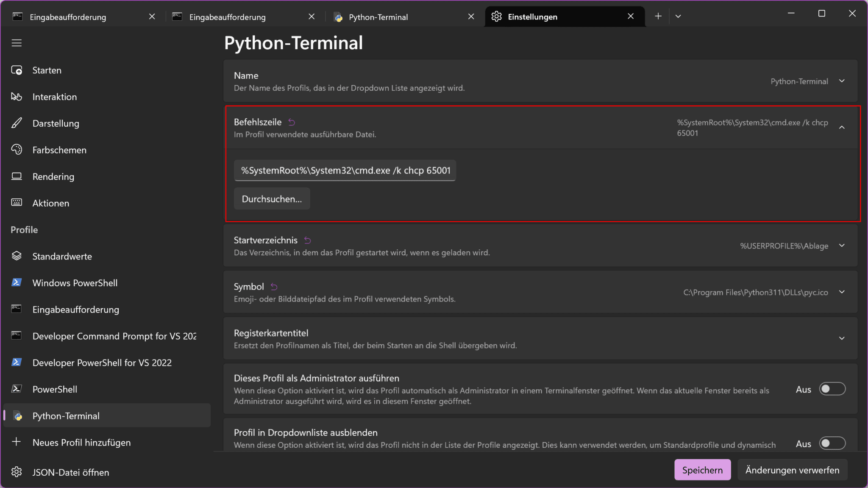Click inside the cmd.exe command line field

[345, 170]
